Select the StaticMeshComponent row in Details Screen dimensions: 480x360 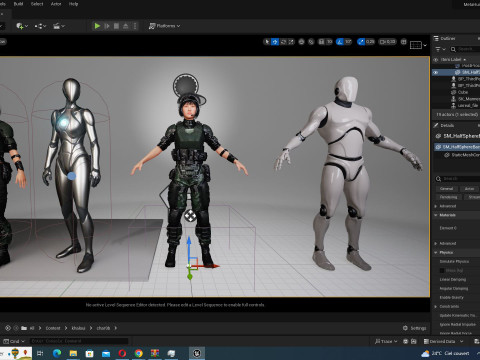click(462, 155)
